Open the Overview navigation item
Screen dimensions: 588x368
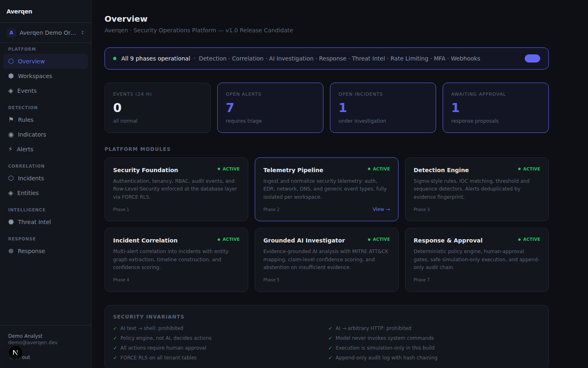(45, 61)
